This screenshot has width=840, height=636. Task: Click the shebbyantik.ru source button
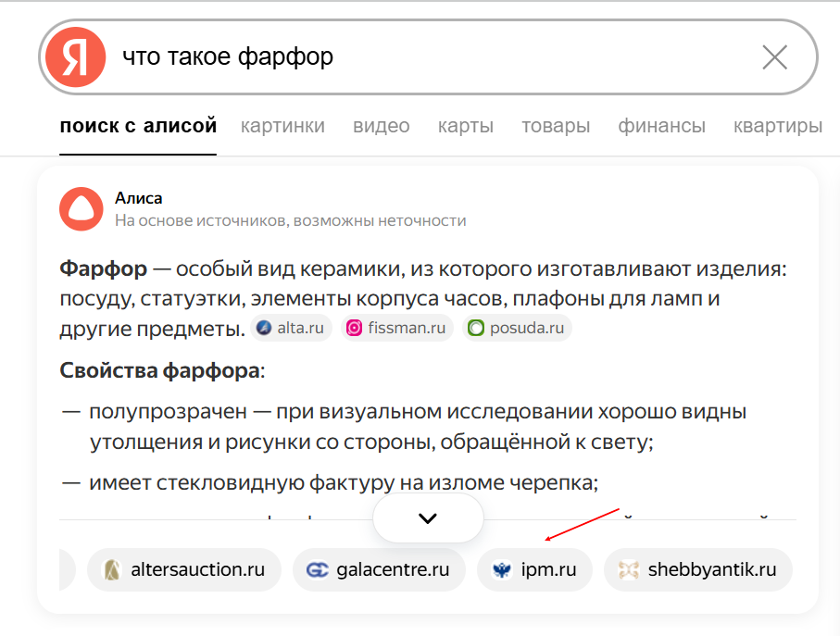pyautogui.click(x=698, y=569)
